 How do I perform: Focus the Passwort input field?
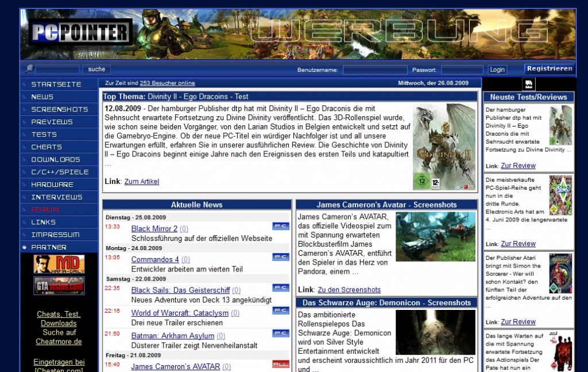pyautogui.click(x=462, y=70)
